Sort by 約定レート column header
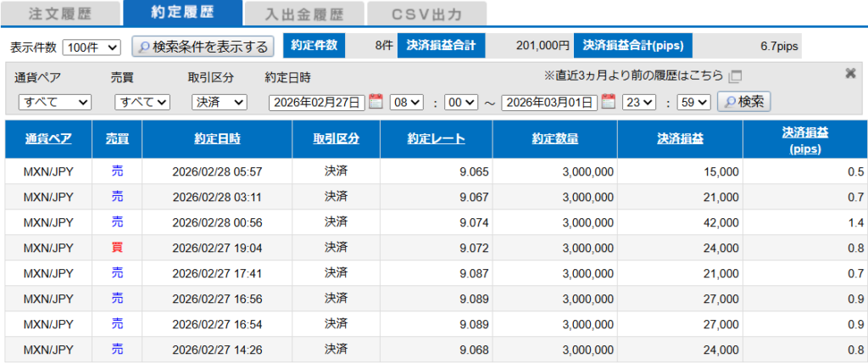 (x=436, y=139)
